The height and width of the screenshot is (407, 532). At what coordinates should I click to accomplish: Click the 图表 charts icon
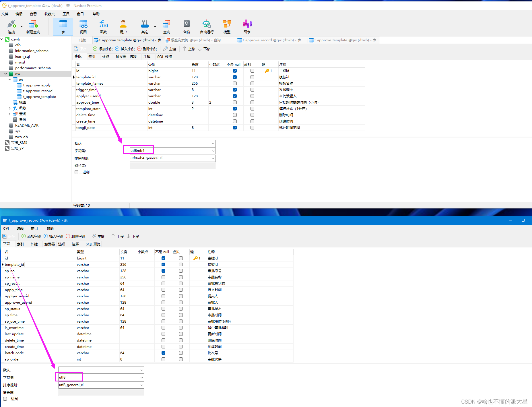[x=247, y=27]
